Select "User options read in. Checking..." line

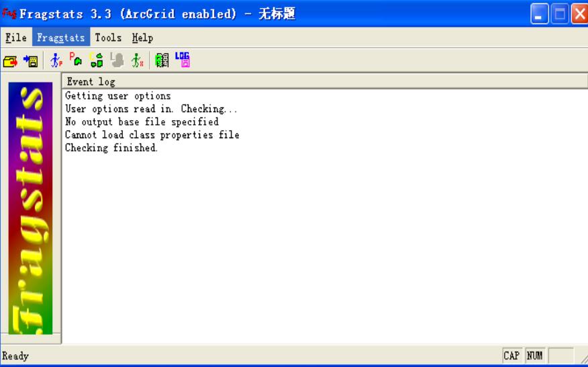tap(151, 109)
